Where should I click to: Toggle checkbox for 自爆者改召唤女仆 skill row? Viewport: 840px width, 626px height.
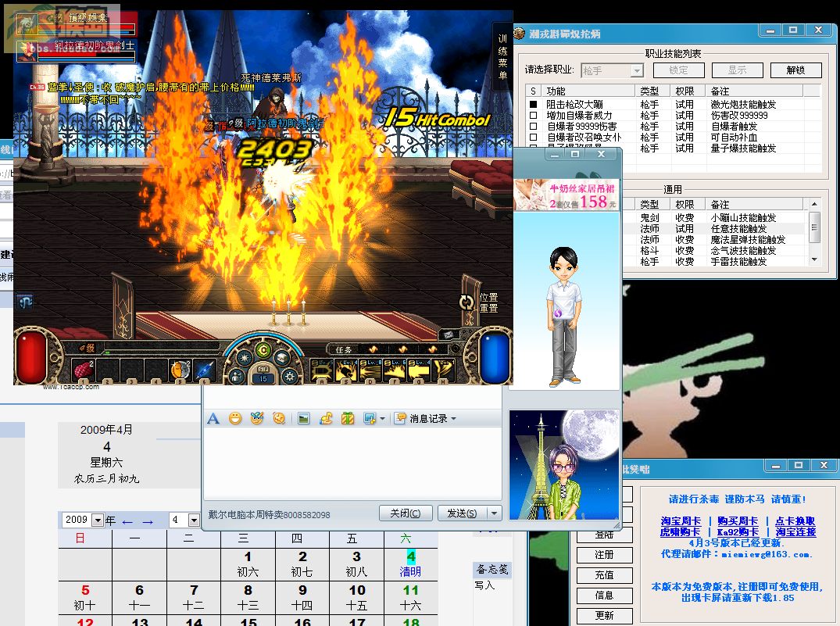[x=533, y=138]
